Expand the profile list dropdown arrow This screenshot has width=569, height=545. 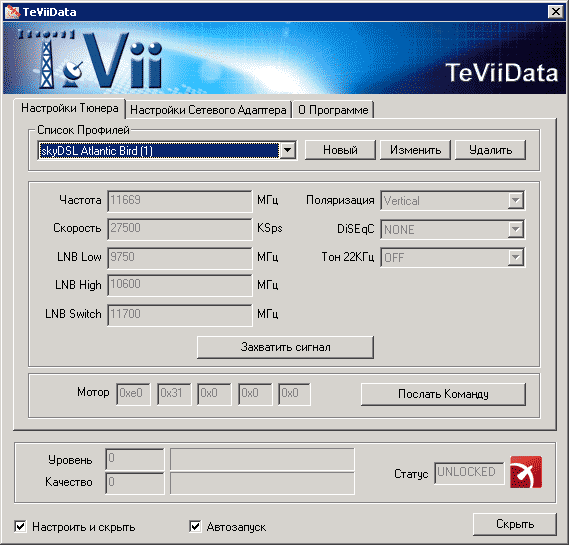click(x=287, y=150)
